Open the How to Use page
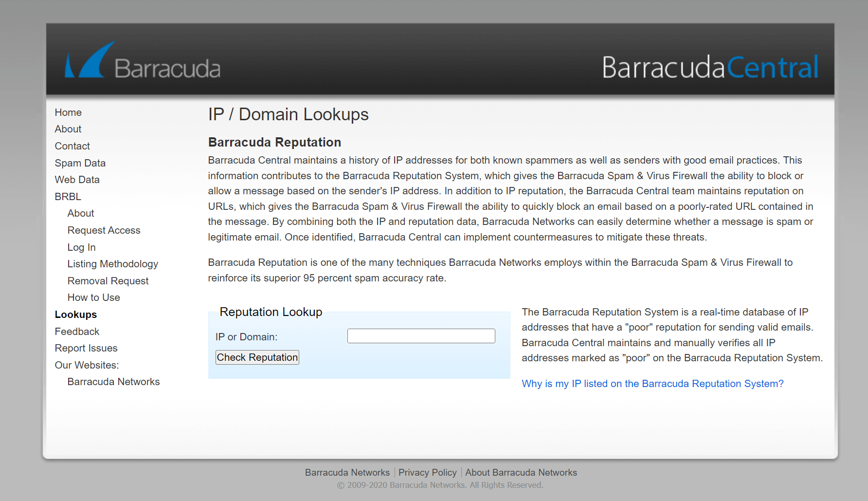868x501 pixels. click(x=94, y=297)
